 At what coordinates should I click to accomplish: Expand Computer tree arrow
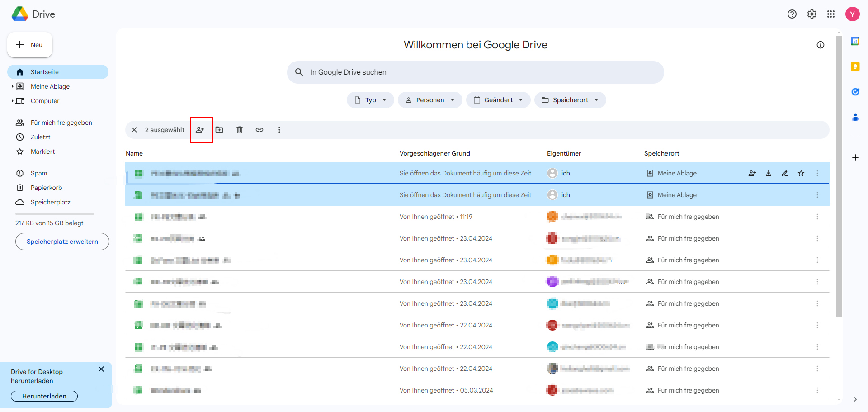click(x=12, y=101)
